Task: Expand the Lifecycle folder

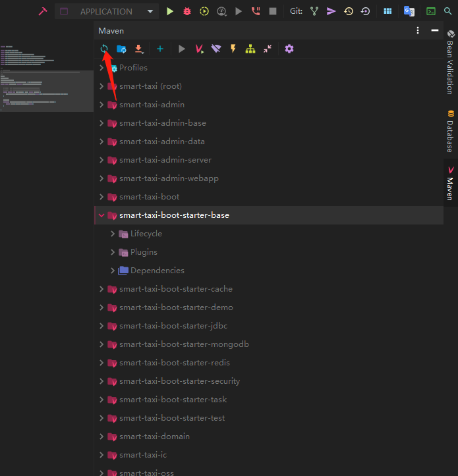Action: [x=113, y=234]
